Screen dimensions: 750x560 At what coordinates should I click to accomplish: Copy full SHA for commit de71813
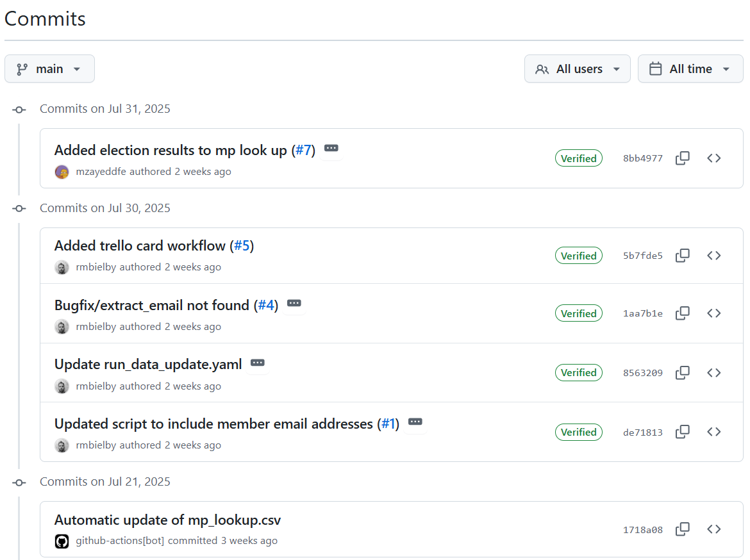(683, 432)
